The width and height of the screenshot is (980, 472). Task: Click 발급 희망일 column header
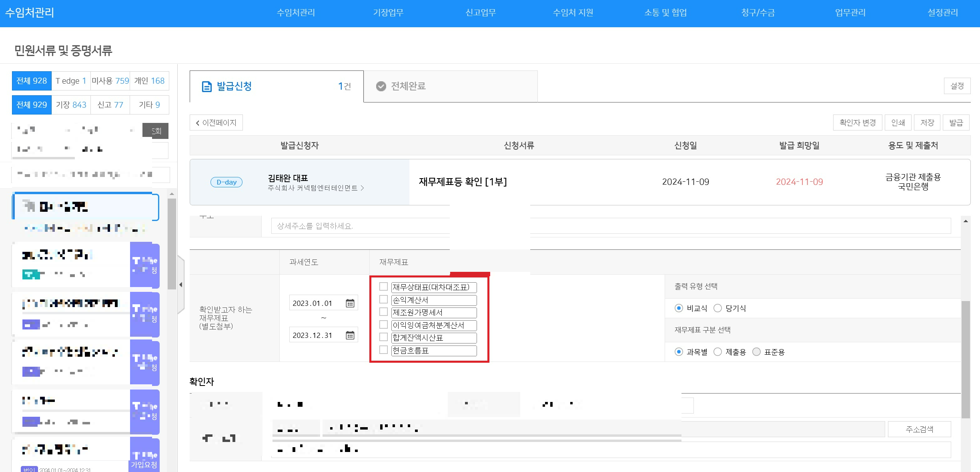click(x=799, y=146)
